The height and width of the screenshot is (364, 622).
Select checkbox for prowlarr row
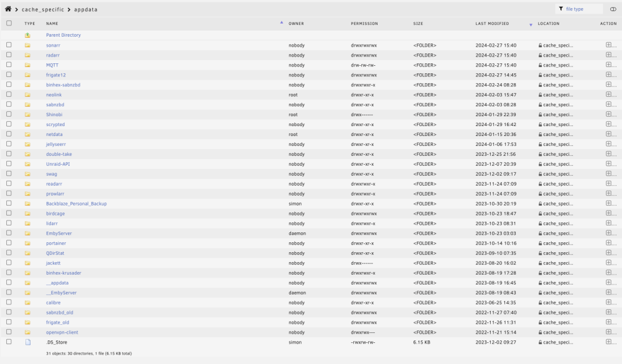[9, 193]
